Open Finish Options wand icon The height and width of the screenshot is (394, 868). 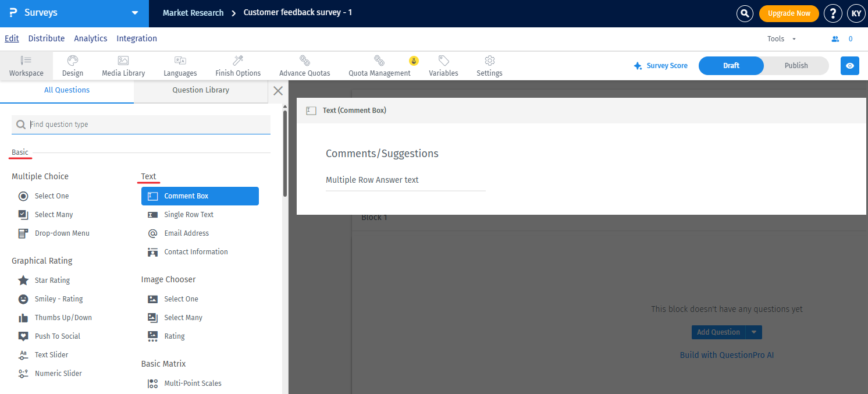tap(238, 61)
